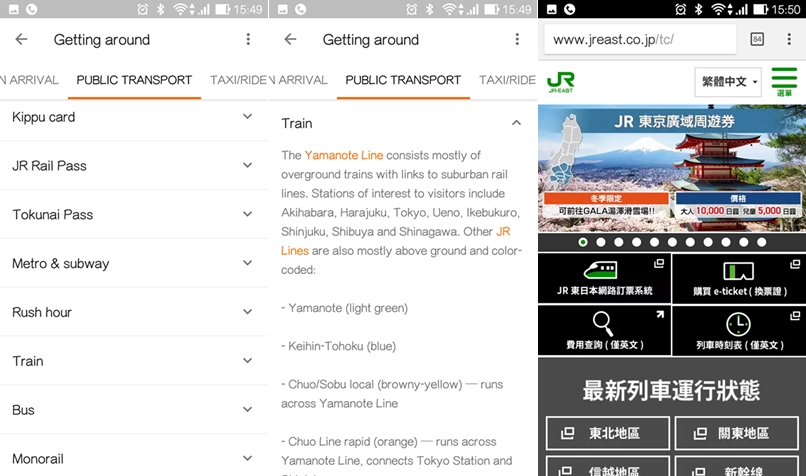Open the 新幹線 train status button
The width and height of the screenshot is (806, 476).
coord(737,466)
